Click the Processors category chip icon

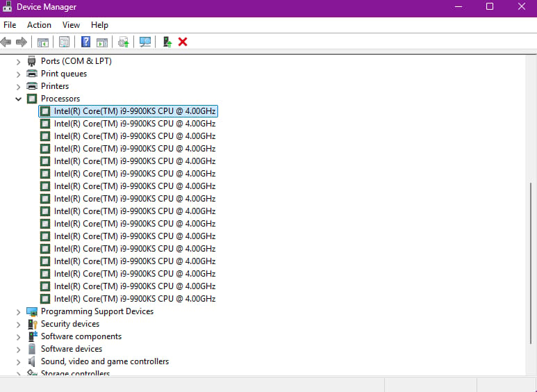[x=32, y=99]
